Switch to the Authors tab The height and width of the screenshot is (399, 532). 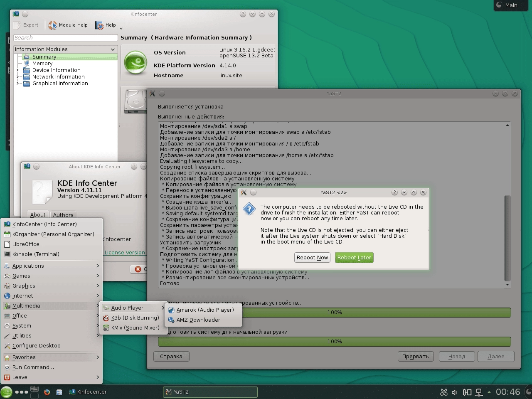[63, 215]
